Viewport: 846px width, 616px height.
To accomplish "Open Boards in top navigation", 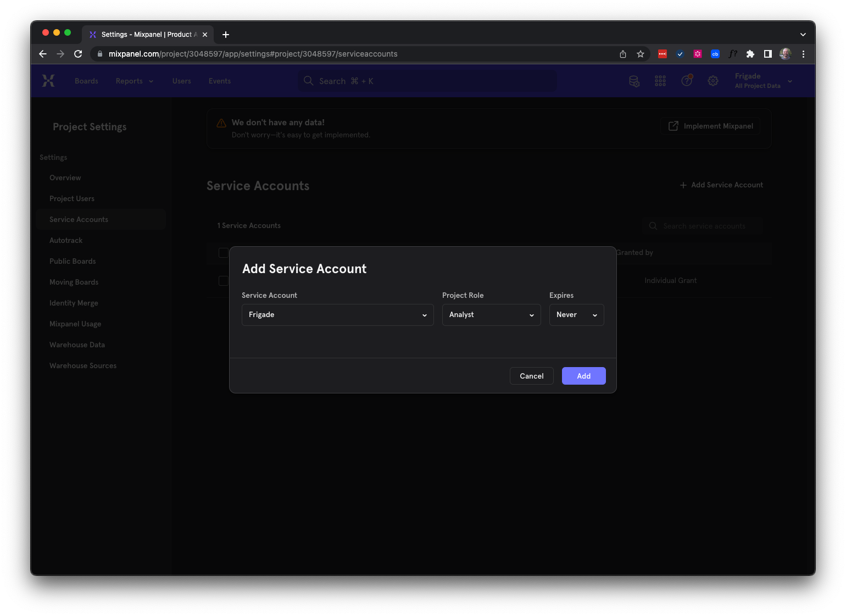I will (x=86, y=81).
